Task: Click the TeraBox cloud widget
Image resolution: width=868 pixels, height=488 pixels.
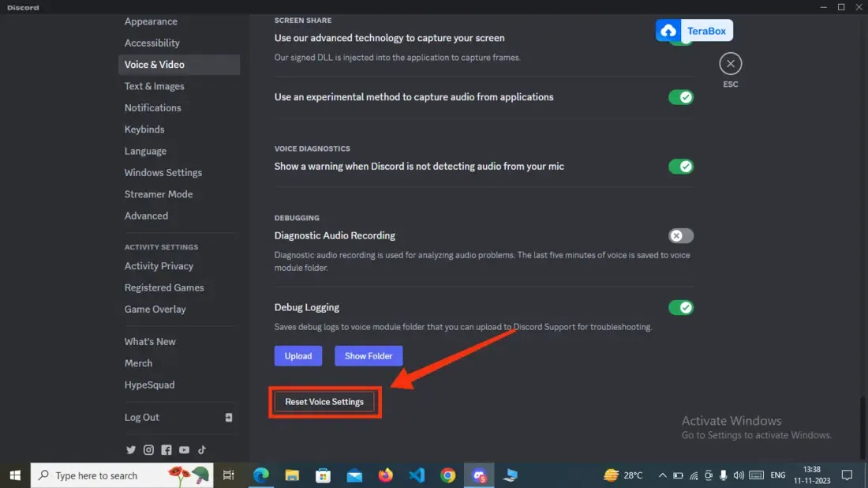Action: [x=694, y=31]
